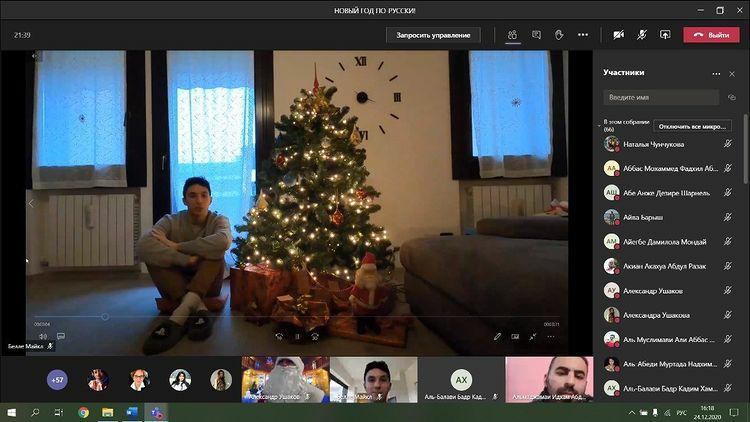This screenshot has height=422, width=750.
Task: Open Google Chrome from the taskbar
Action: tap(83, 411)
